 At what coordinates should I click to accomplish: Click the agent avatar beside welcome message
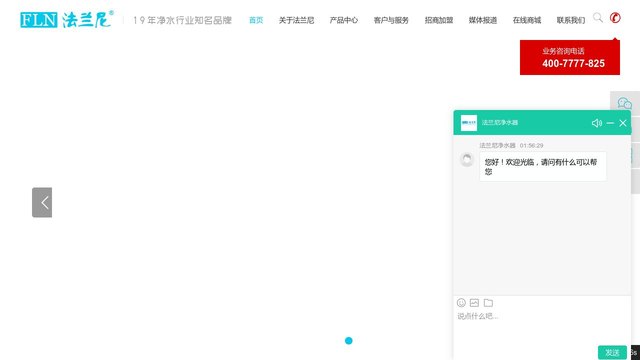(467, 159)
